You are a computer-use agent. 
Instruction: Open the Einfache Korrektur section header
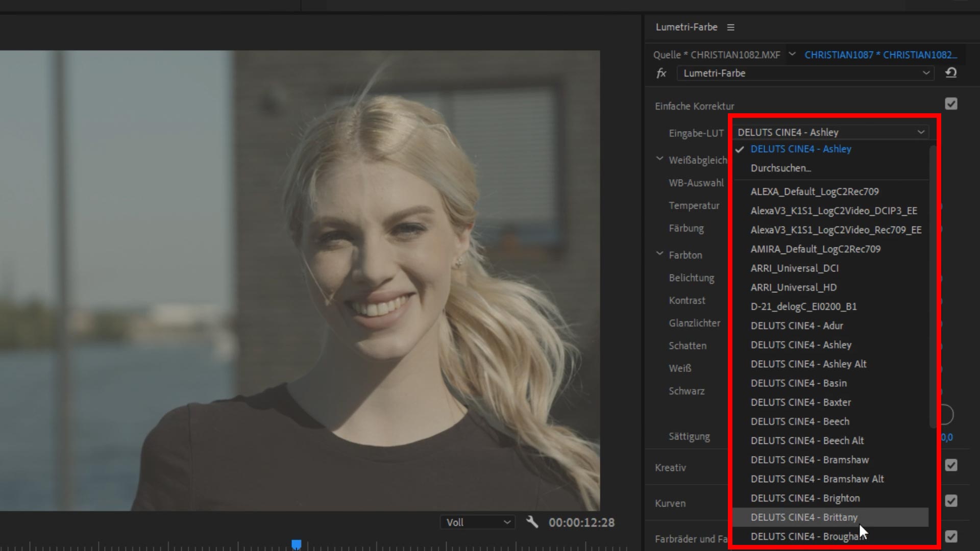click(695, 106)
